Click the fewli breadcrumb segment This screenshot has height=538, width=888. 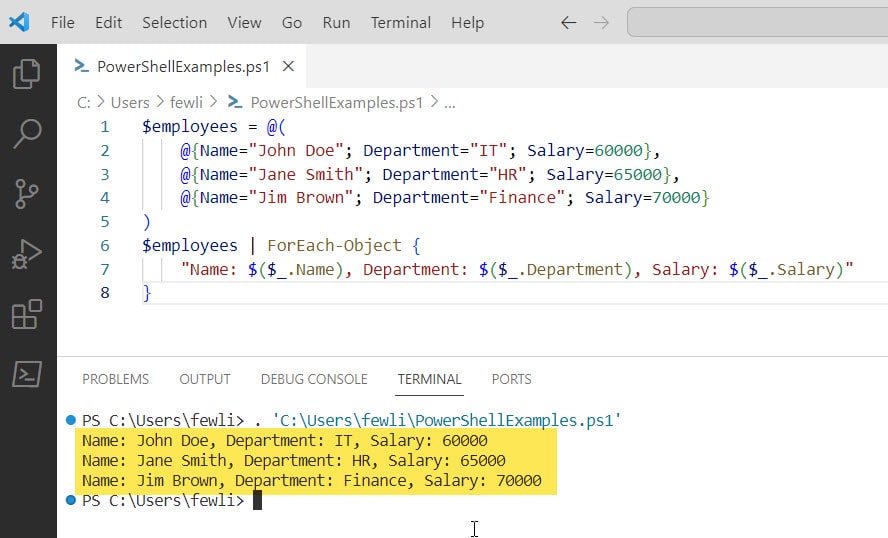[186, 103]
